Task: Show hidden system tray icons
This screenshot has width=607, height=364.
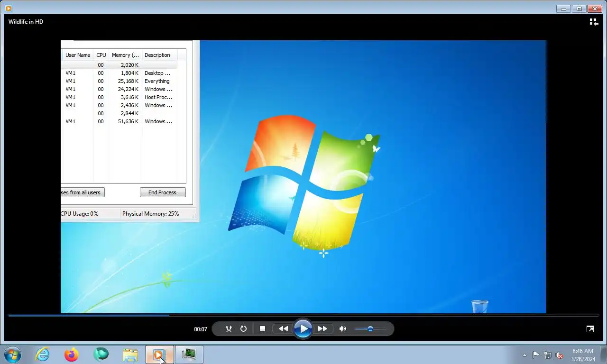Action: tap(524, 355)
